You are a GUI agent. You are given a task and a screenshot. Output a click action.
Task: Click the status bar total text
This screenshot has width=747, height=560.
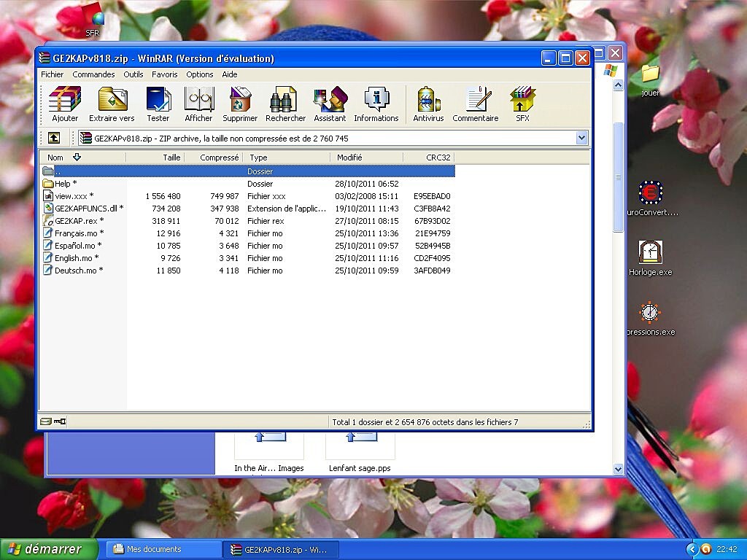point(425,422)
